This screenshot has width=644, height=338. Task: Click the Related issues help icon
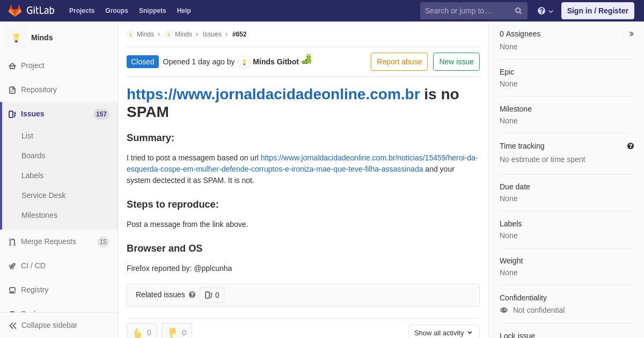(x=192, y=295)
